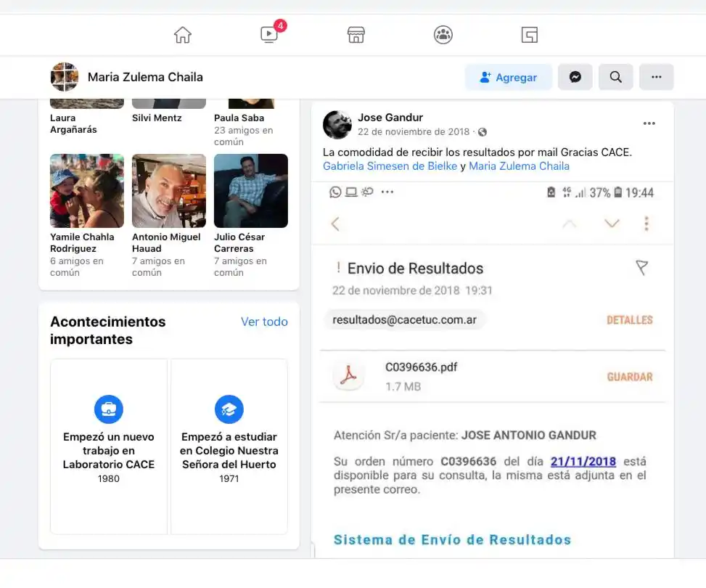Open the email app's three-dot overflow menu
This screenshot has width=706, height=588.
point(646,224)
